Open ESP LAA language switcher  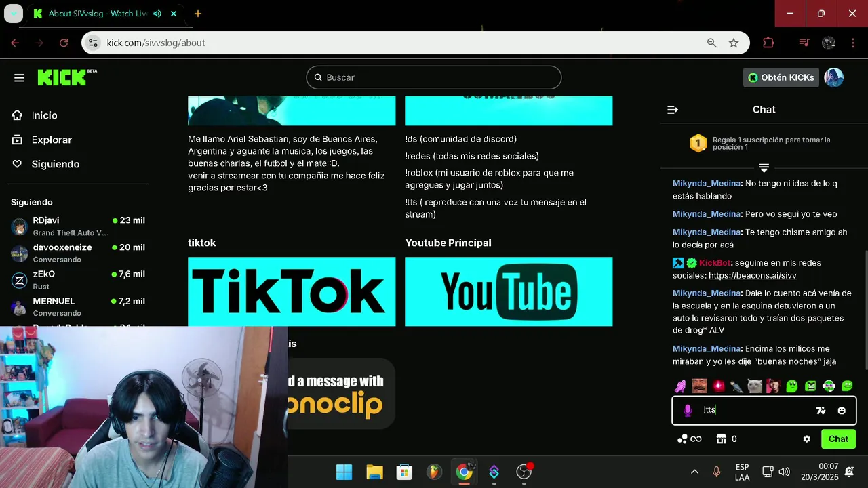(742, 472)
